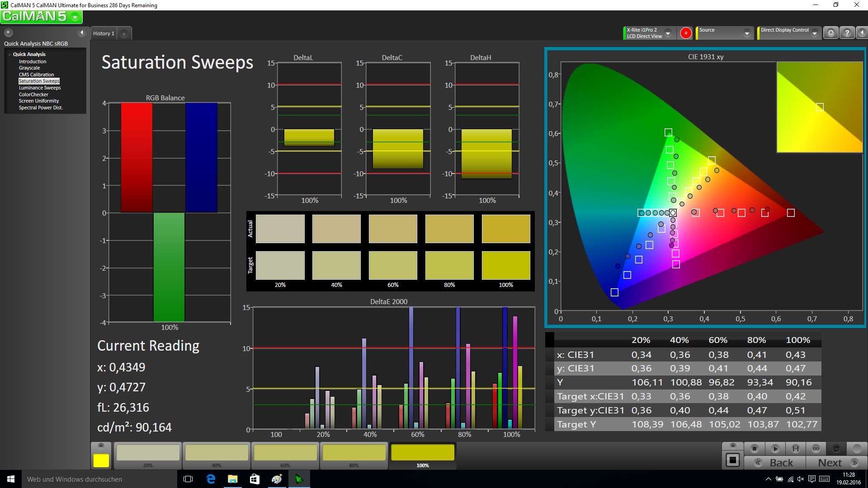Click the question mark help icon

(x=847, y=33)
